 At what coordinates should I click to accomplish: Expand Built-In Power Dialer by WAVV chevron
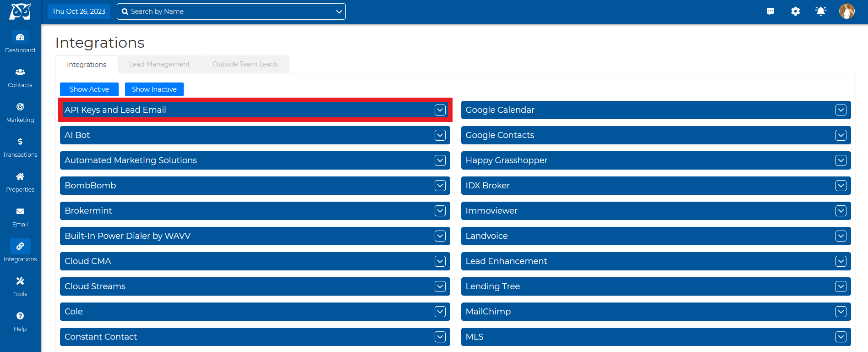(440, 236)
